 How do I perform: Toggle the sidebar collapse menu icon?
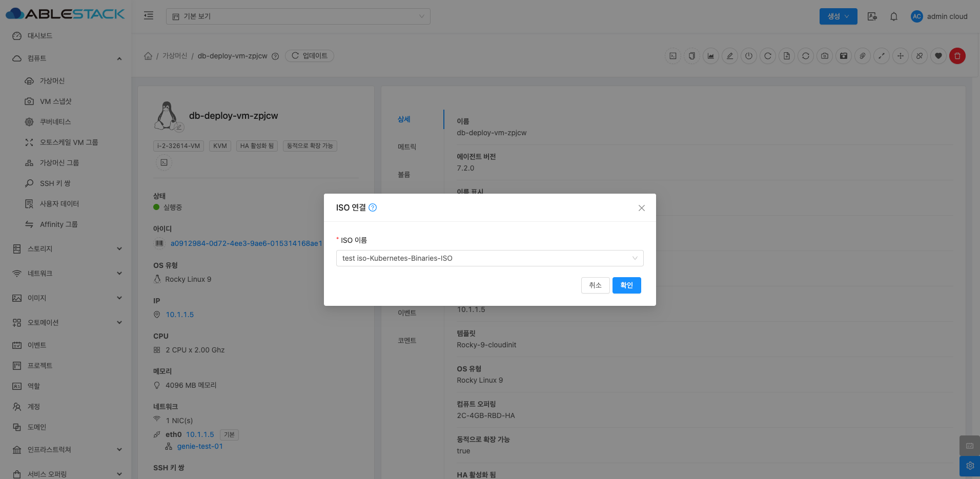(x=149, y=16)
